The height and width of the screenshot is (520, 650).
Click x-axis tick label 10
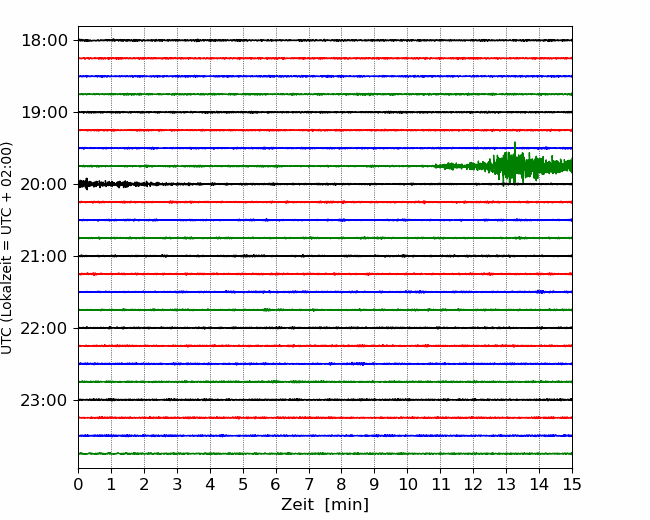coord(407,484)
